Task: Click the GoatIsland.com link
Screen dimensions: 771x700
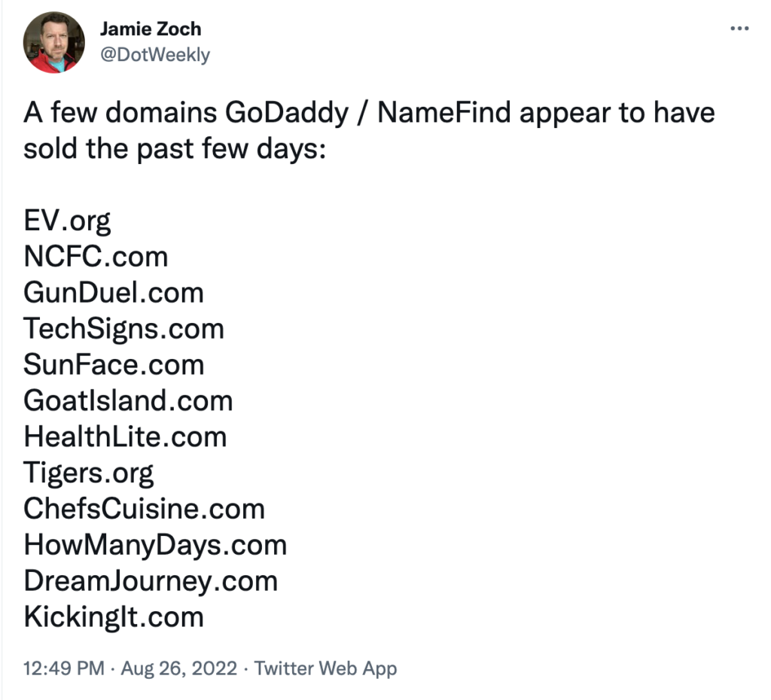Action: 128,401
